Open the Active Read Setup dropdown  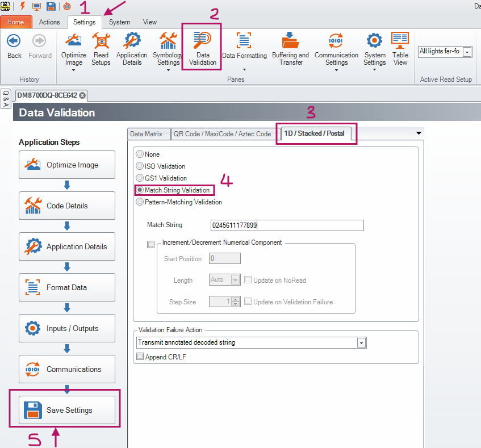tap(467, 52)
